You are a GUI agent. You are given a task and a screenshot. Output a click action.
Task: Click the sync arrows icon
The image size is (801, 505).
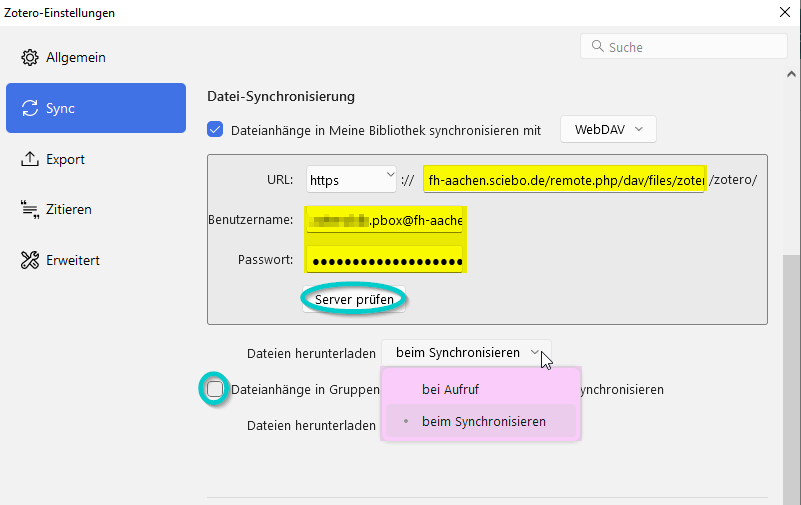pos(30,108)
